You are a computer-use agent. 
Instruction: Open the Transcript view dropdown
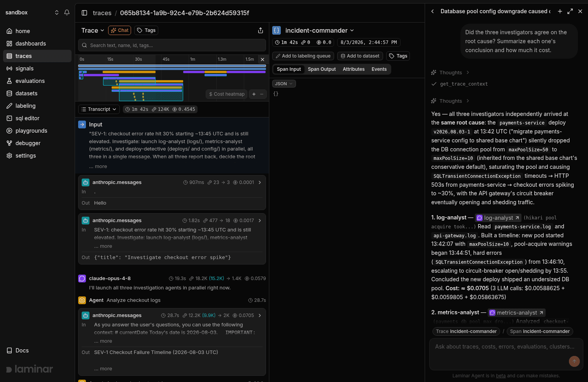tap(99, 109)
